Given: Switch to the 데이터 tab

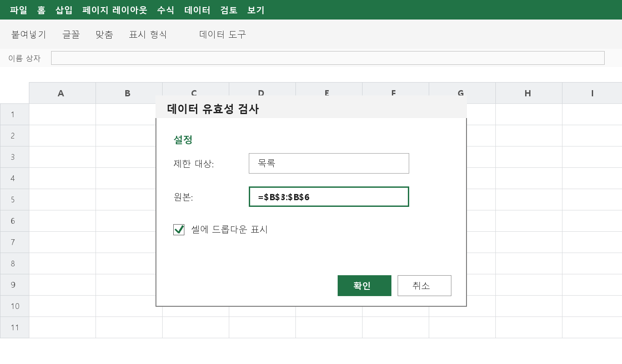Looking at the screenshot, I should coord(197,10).
